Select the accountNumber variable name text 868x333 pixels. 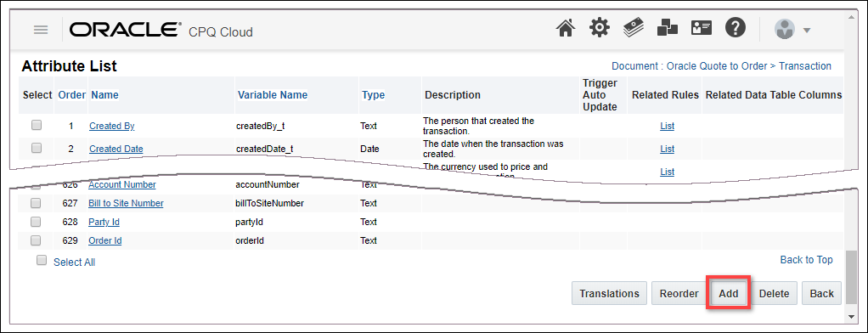coord(268,184)
